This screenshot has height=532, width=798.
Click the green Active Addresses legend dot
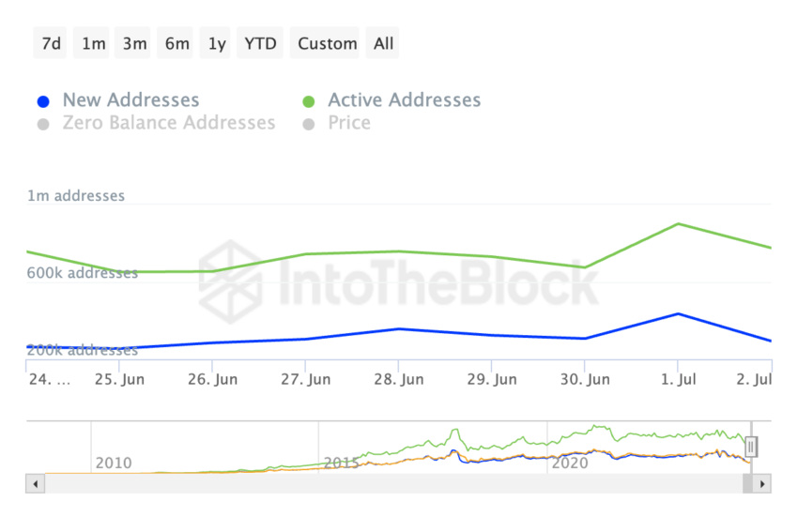point(308,101)
